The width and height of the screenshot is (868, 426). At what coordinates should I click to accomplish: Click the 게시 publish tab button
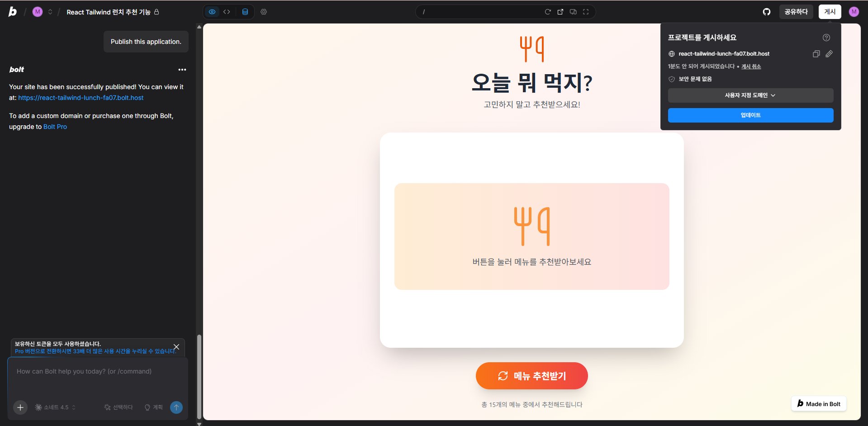click(830, 12)
